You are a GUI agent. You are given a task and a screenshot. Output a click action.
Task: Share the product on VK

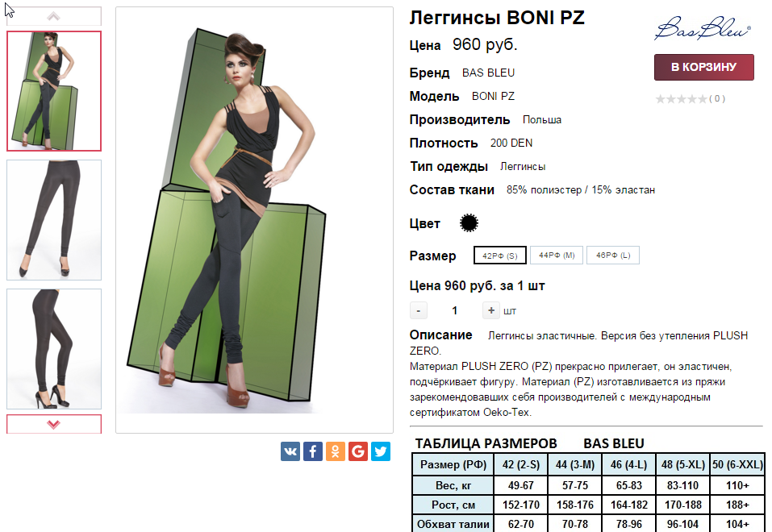click(x=290, y=451)
